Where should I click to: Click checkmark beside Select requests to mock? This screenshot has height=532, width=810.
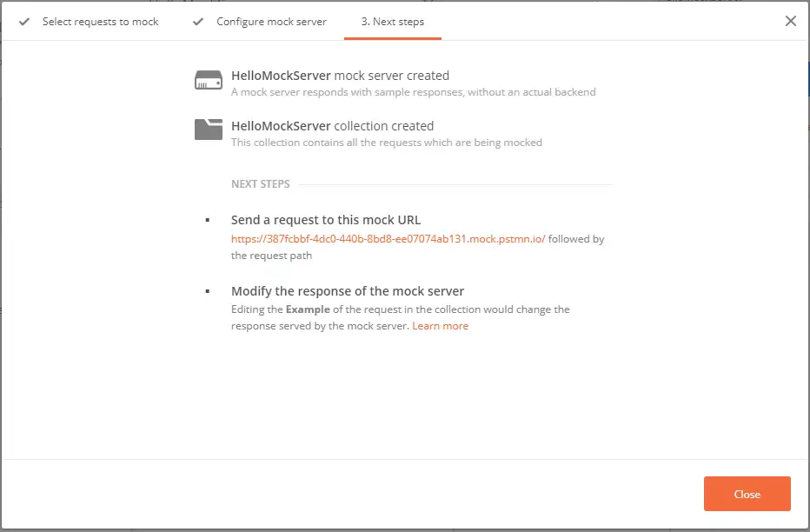tap(24, 22)
